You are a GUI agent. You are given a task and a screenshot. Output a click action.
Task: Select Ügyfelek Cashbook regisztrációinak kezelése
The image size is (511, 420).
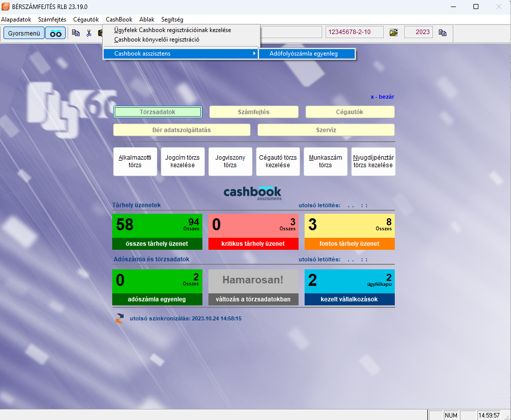coord(181,30)
